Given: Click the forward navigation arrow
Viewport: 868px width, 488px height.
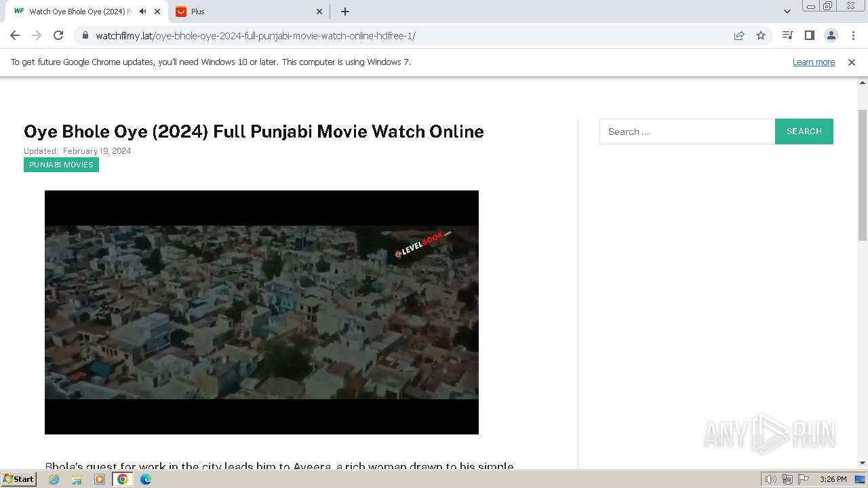Looking at the screenshot, I should (x=37, y=35).
